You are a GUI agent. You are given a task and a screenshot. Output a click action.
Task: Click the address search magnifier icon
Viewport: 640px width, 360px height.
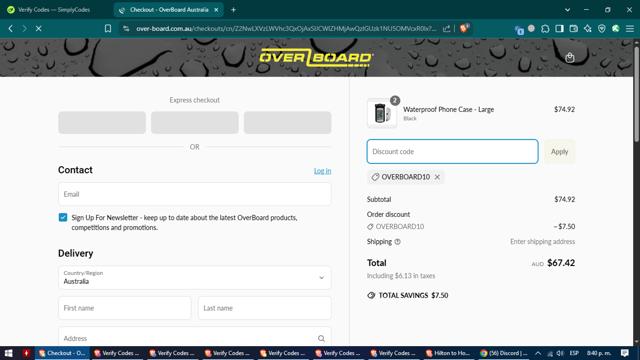tap(321, 338)
